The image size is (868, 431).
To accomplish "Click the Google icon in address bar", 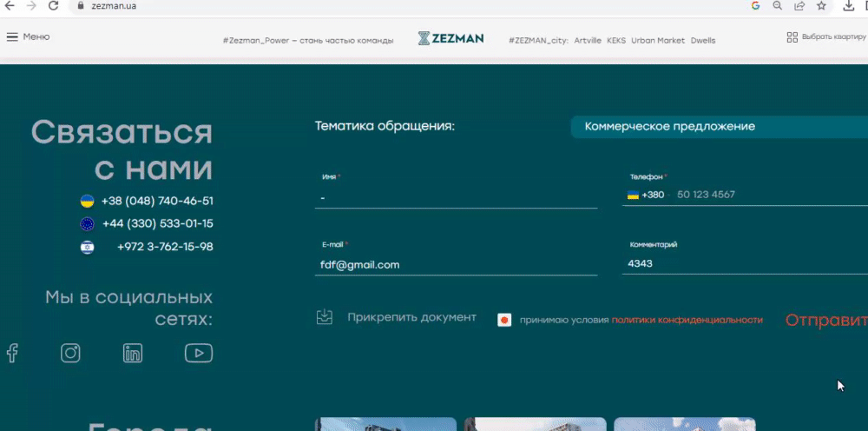I will coord(756,5).
